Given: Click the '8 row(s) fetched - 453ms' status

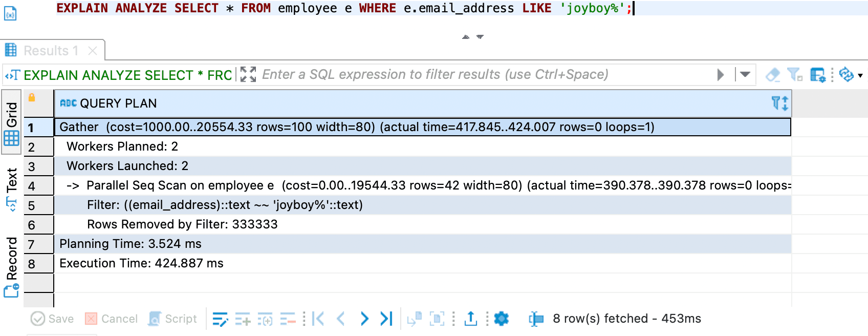Looking at the screenshot, I should (627, 319).
